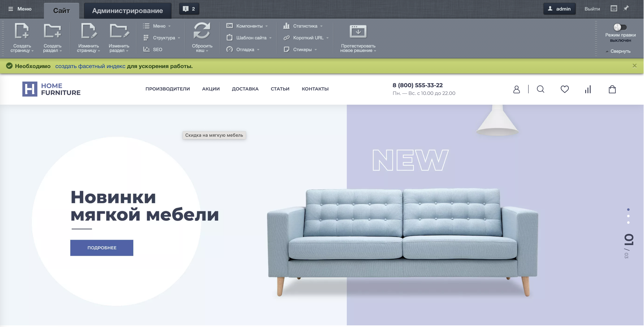This screenshot has width=644, height=327.
Task: Click the Изменить раздел folder icon
Action: click(119, 31)
